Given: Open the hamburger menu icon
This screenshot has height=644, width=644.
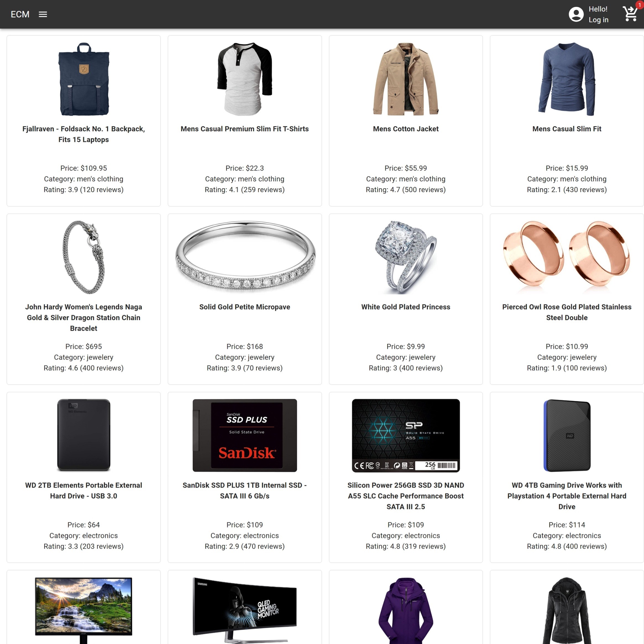Looking at the screenshot, I should 43,14.
